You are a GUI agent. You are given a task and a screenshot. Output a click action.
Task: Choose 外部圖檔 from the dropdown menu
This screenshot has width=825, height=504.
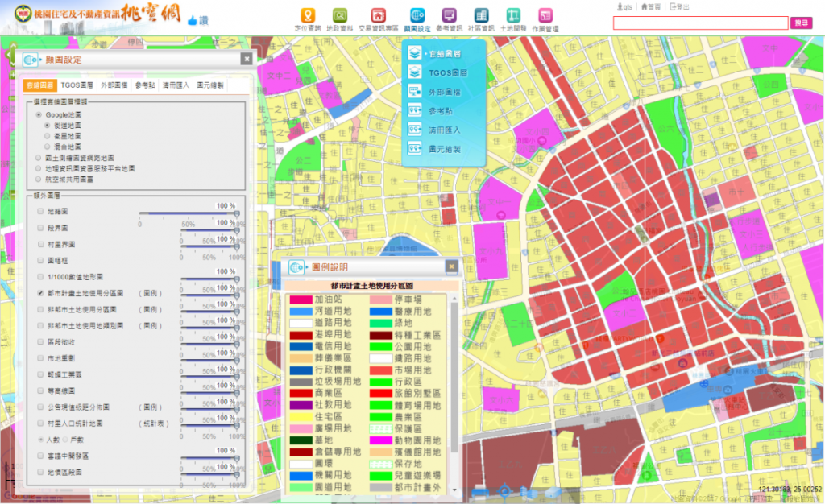click(445, 92)
